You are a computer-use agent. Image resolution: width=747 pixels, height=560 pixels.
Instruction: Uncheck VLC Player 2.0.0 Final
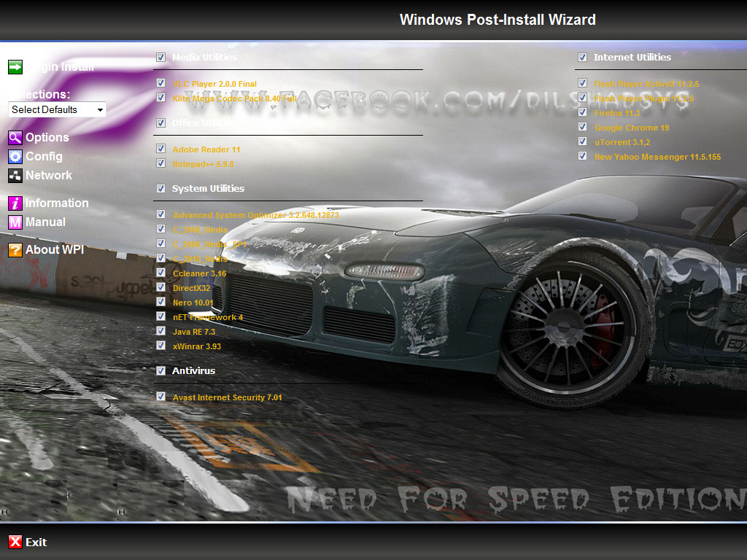(160, 84)
